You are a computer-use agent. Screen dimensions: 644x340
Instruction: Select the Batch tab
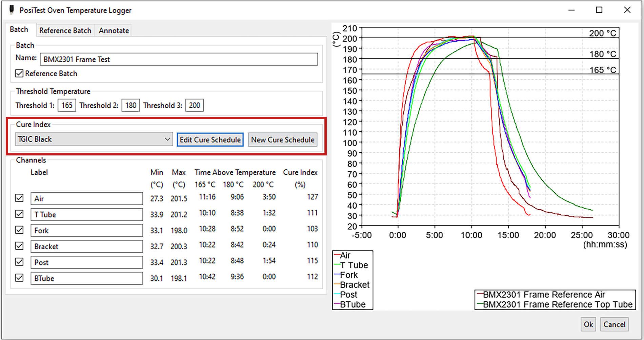(20, 29)
